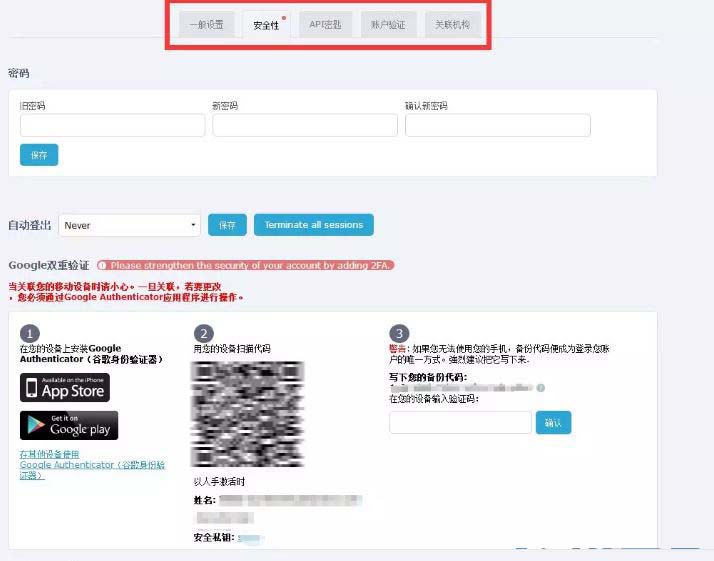Go to the 账户验证 tab

click(388, 25)
